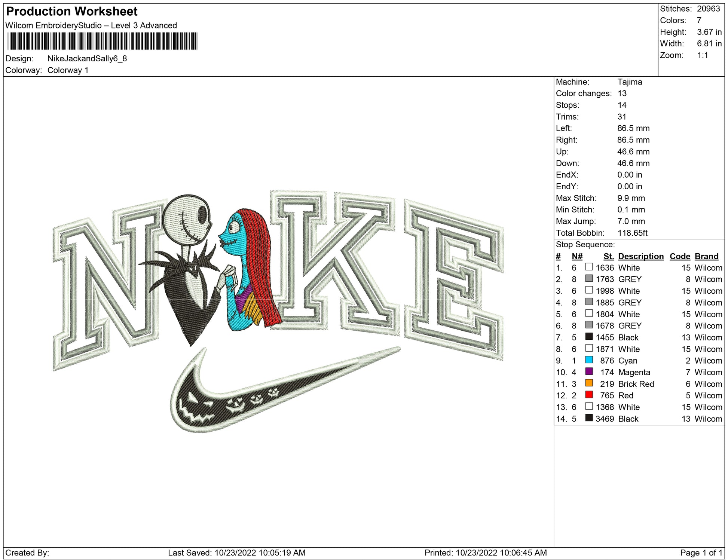Viewport: 728px width, 560px height.
Task: Click Sally's red hair in the design
Action: [x=262, y=258]
